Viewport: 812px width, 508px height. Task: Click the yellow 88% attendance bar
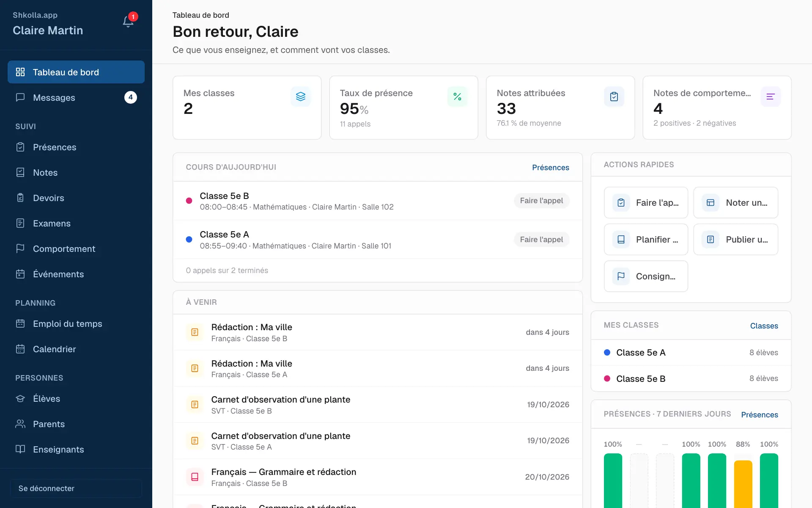pos(743,484)
